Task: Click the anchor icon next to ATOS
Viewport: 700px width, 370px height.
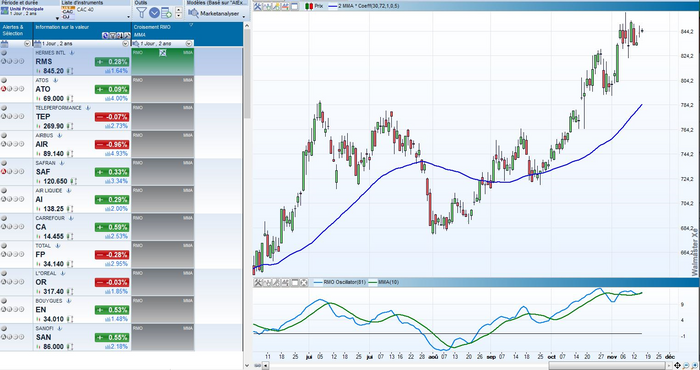Action: coord(55,80)
